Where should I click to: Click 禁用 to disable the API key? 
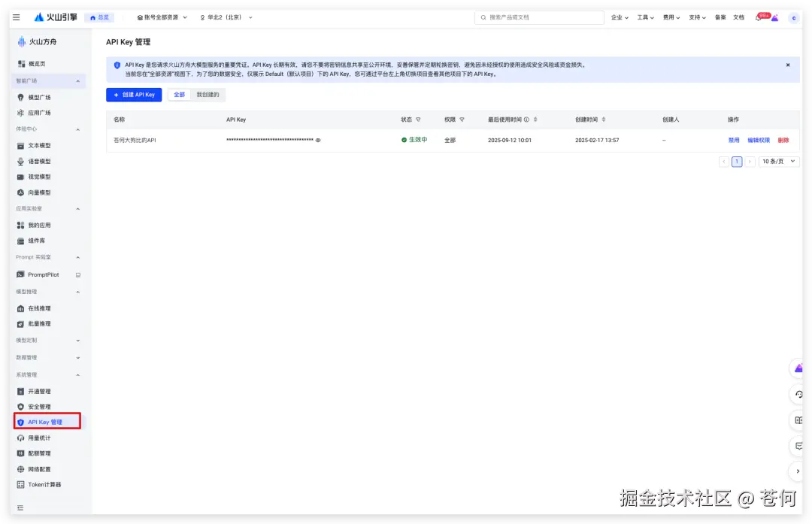(734, 139)
